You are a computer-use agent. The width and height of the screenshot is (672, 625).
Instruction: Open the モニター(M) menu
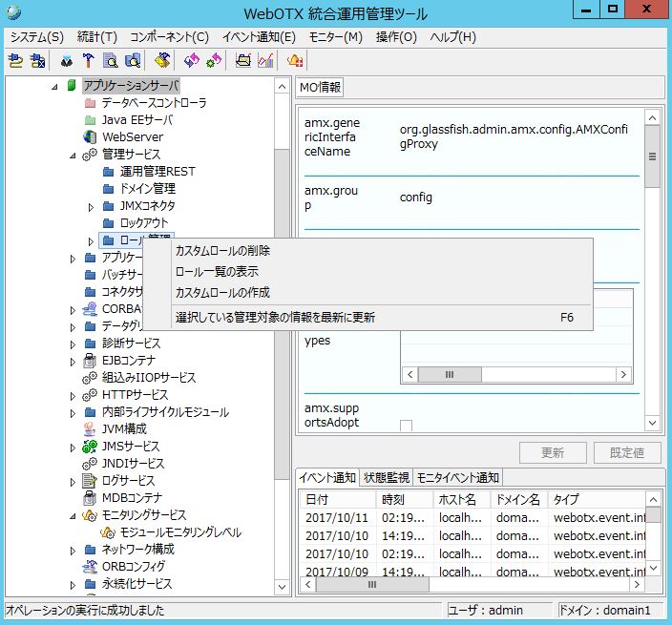pos(335,37)
